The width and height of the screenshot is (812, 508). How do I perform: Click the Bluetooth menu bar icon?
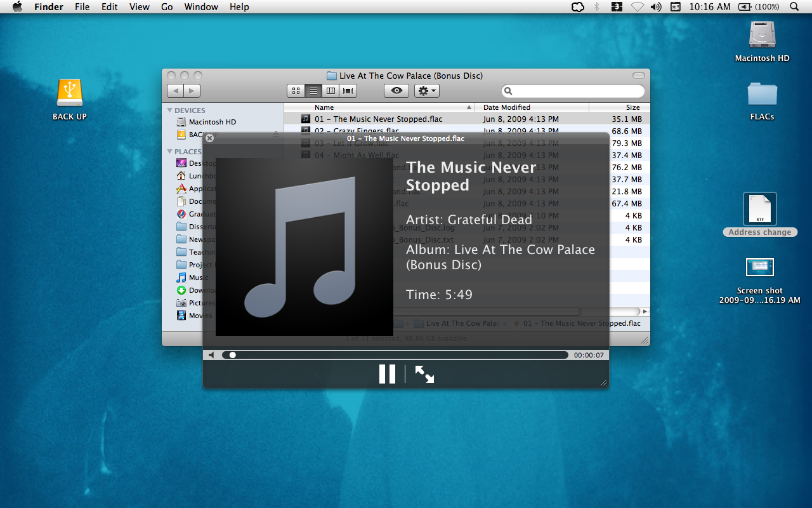[x=596, y=7]
